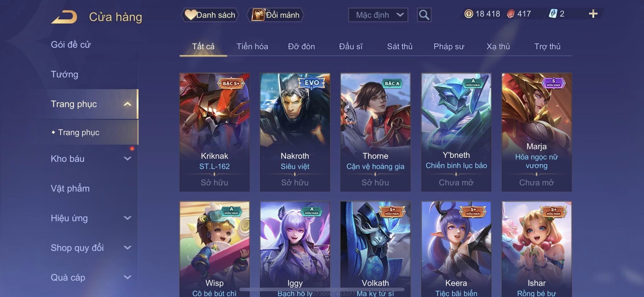644x297 pixels.
Task: Expand the Kho báu menu chevron
Action: click(x=127, y=159)
